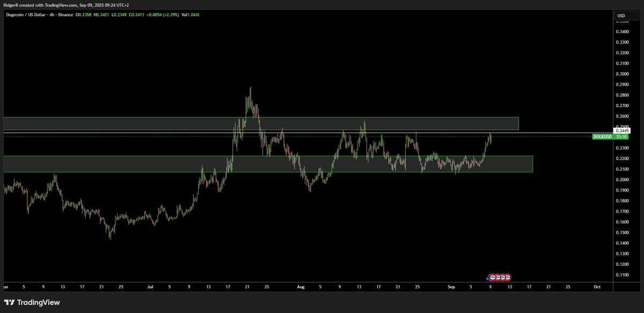Select the leftmost US flag emoji sticker
Viewport: 644px width, 313px height.
(x=492, y=276)
